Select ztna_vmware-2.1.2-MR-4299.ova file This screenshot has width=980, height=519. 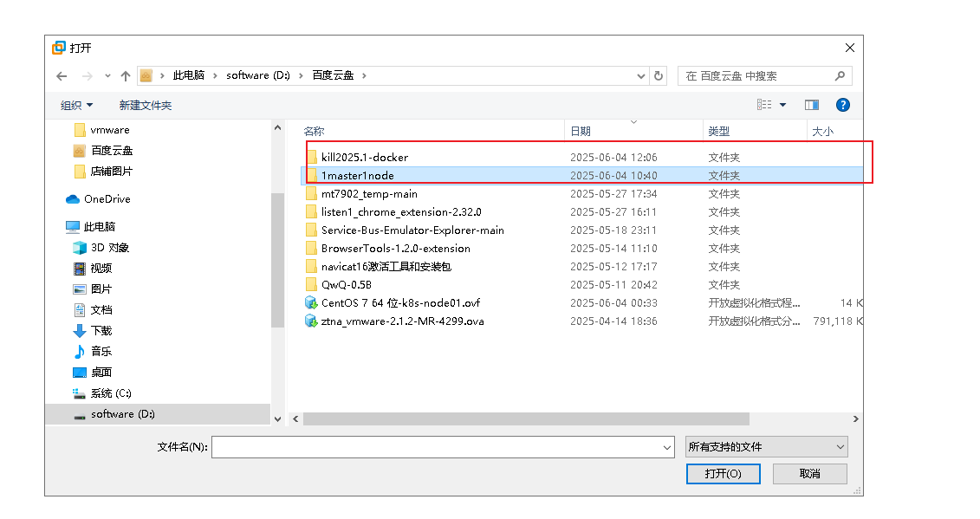pos(403,321)
